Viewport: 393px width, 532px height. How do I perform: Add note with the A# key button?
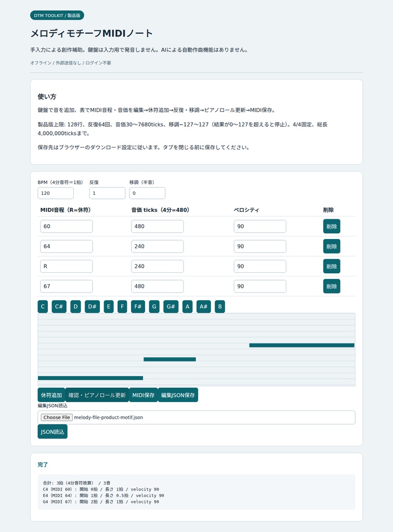click(204, 307)
